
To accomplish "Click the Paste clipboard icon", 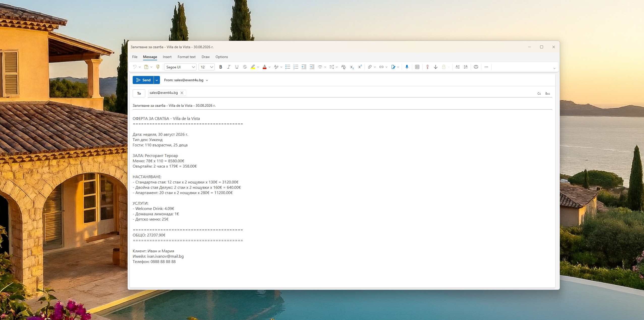I will pyautogui.click(x=146, y=67).
